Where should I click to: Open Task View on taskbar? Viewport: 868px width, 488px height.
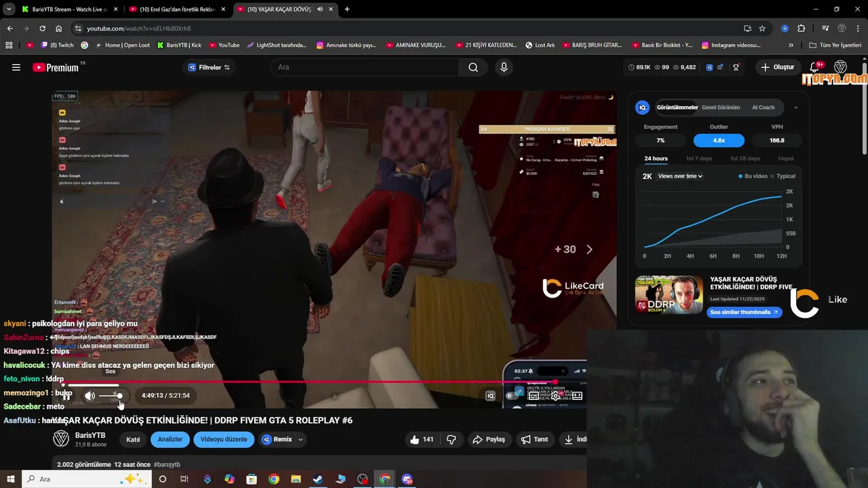pos(184,479)
